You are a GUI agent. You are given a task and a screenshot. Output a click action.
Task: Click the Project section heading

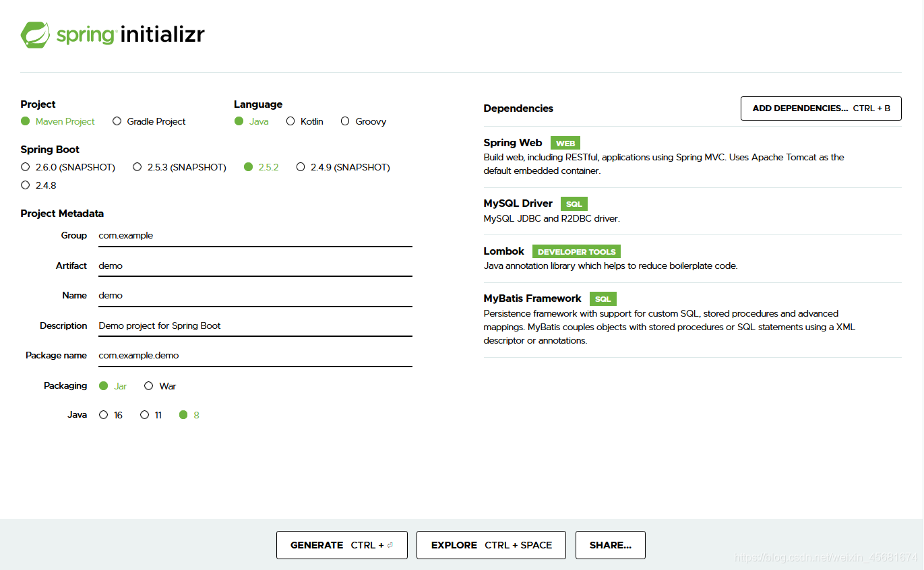click(x=38, y=104)
